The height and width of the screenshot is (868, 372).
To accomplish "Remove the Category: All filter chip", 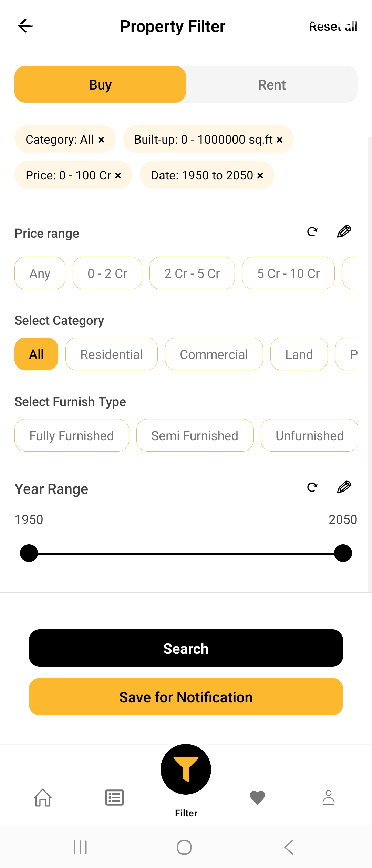I will pyautogui.click(x=101, y=140).
